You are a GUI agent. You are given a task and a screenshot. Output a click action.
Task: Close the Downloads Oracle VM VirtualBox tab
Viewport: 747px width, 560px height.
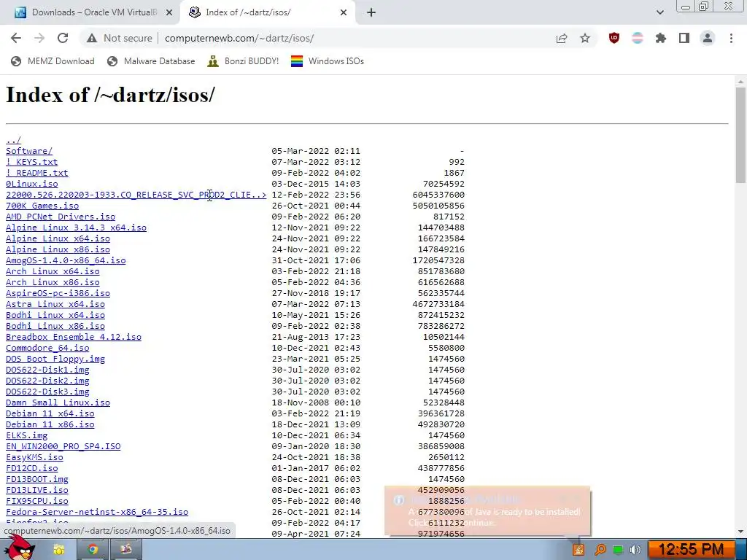[x=169, y=13]
